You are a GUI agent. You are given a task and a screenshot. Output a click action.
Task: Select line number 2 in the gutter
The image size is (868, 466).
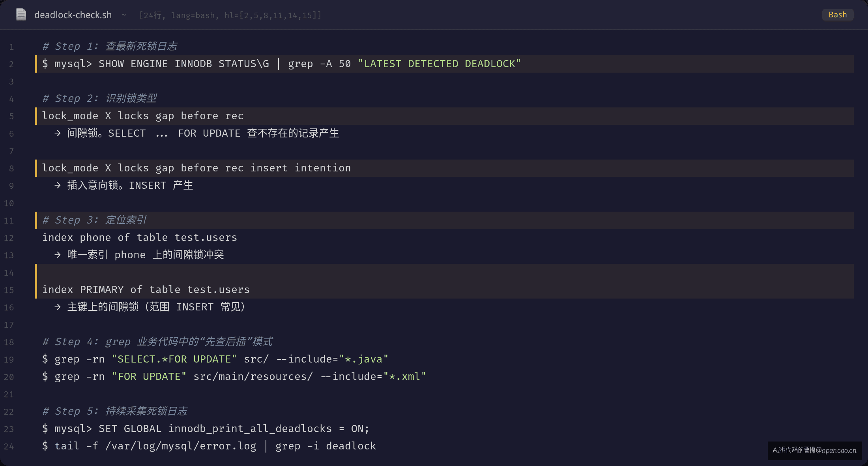click(11, 64)
